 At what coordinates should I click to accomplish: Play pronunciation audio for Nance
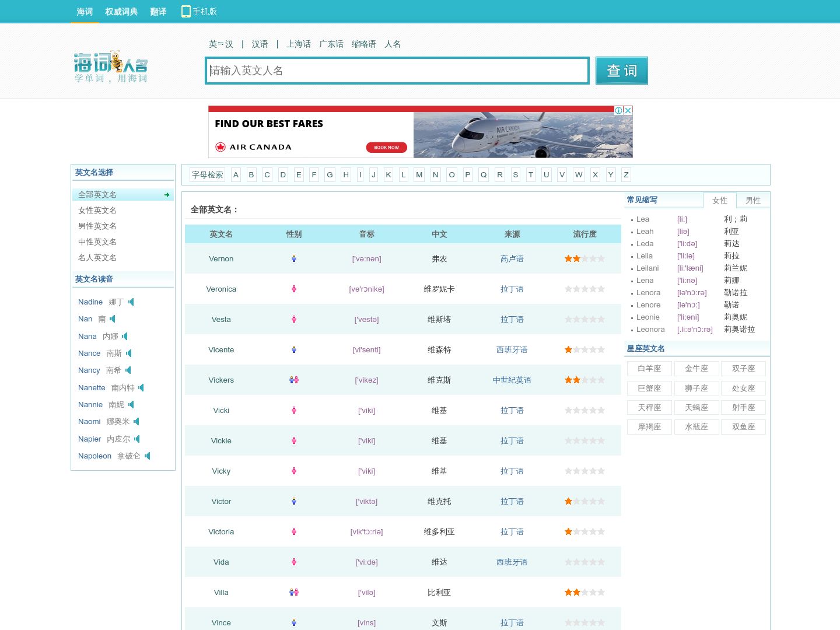point(129,353)
